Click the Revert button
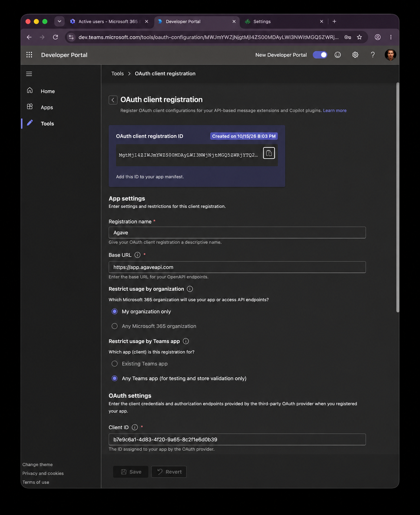The width and height of the screenshot is (420, 515). pos(169,472)
